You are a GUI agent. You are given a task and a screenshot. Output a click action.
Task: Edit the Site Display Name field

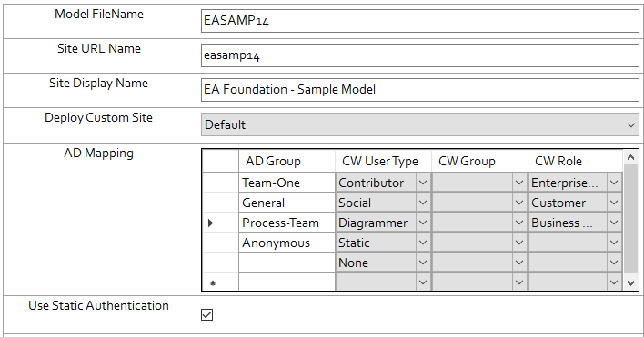(419, 90)
